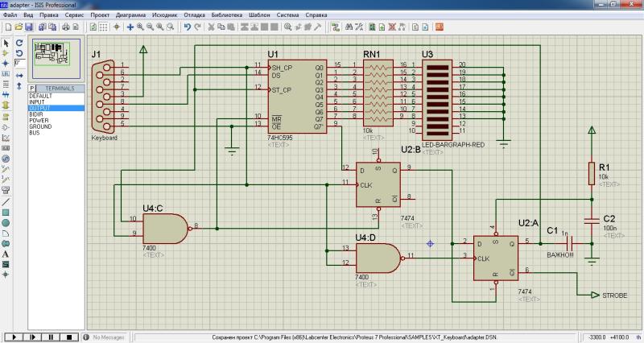Select the arrow Selection mode tool
This screenshot has width=644, height=343.
tap(6, 42)
